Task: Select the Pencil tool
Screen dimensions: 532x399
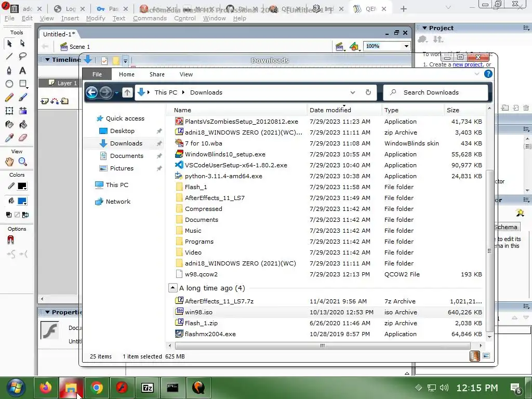Action: pos(9,98)
